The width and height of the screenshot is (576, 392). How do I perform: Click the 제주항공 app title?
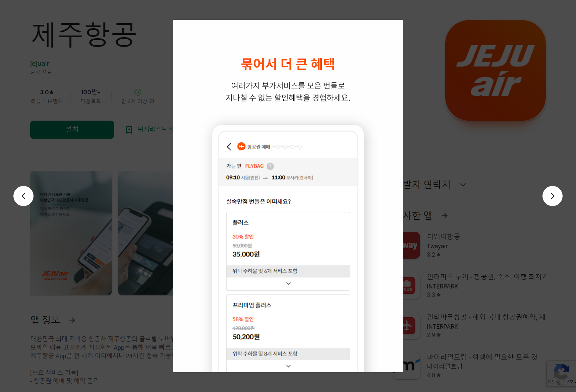(x=84, y=35)
